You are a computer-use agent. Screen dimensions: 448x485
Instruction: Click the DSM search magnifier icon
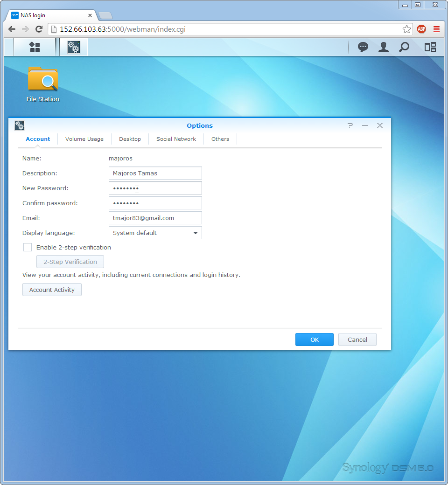404,47
